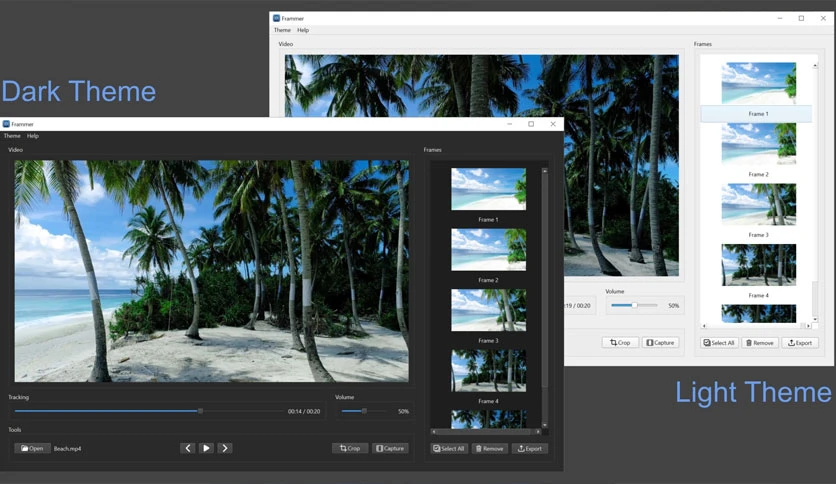Select the Frame 4 thumbnail in the dark window
Image resolution: width=836 pixels, height=484 pixels.
pos(488,370)
